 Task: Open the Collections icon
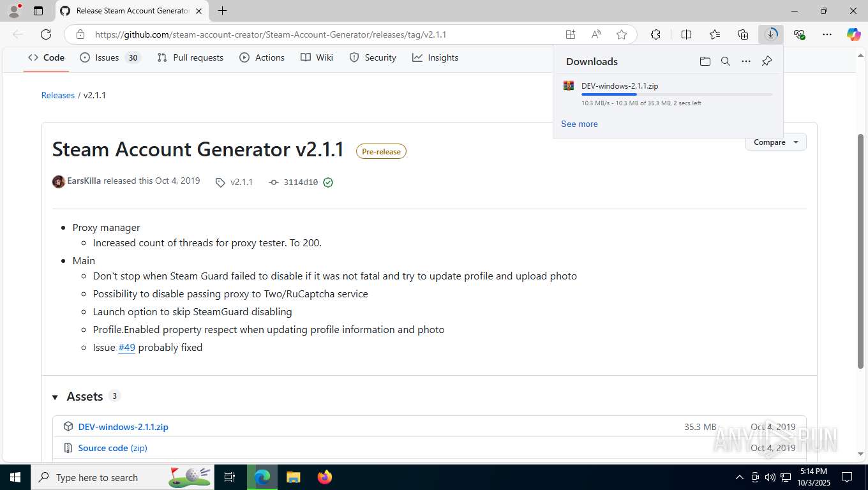[743, 34]
